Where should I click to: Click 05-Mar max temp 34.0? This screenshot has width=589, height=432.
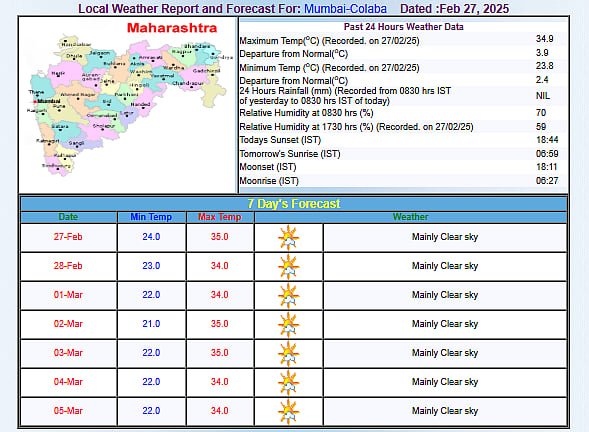coord(220,411)
